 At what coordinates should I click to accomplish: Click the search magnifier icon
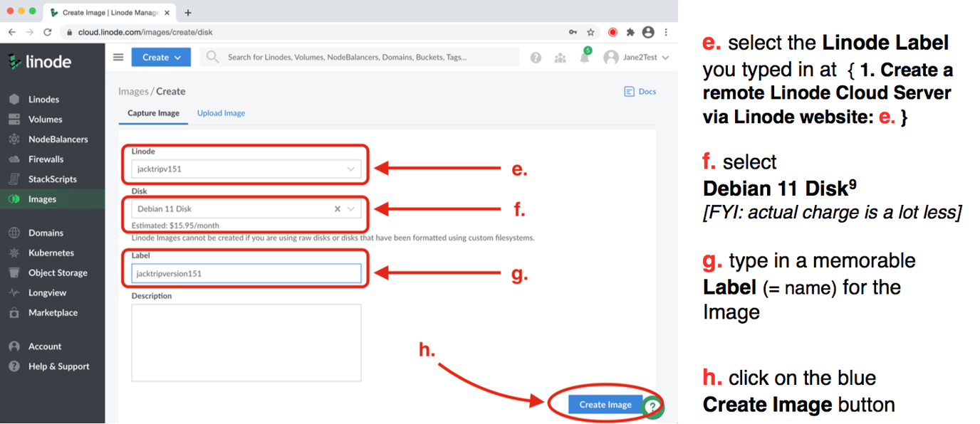(x=212, y=57)
